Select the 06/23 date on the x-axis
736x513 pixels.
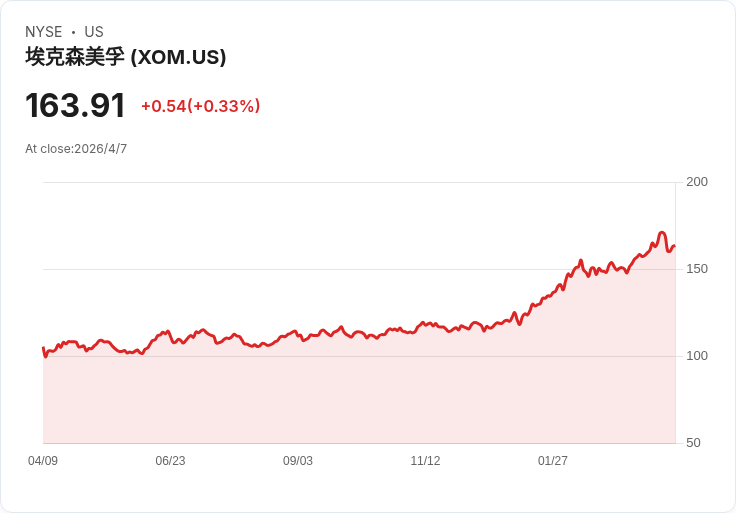click(x=170, y=461)
